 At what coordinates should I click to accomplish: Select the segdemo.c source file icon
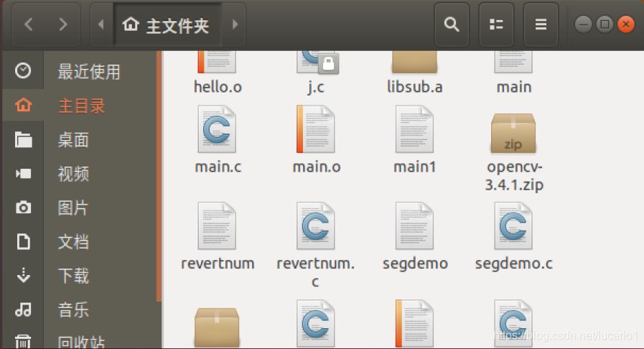pyautogui.click(x=513, y=225)
